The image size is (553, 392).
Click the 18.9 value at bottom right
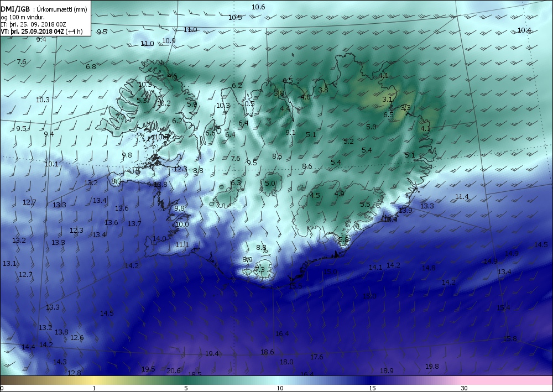click(x=387, y=370)
